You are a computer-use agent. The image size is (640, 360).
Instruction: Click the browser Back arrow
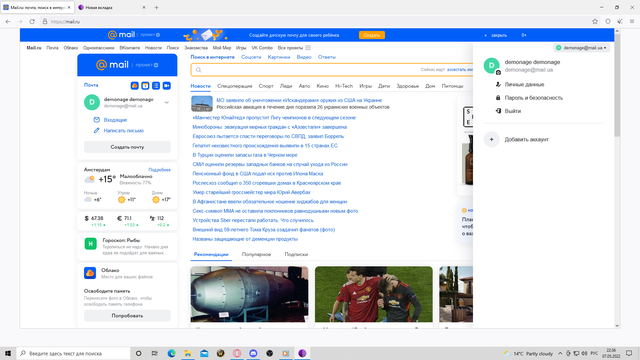click(x=8, y=22)
